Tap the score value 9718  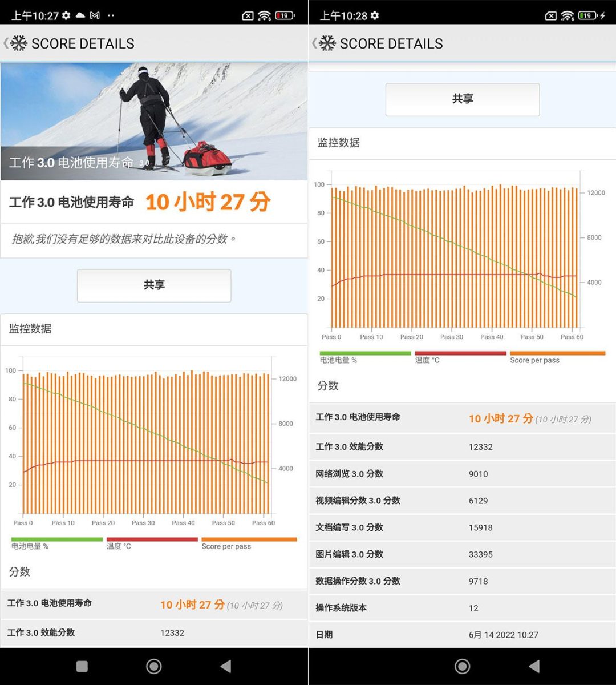pyautogui.click(x=479, y=581)
